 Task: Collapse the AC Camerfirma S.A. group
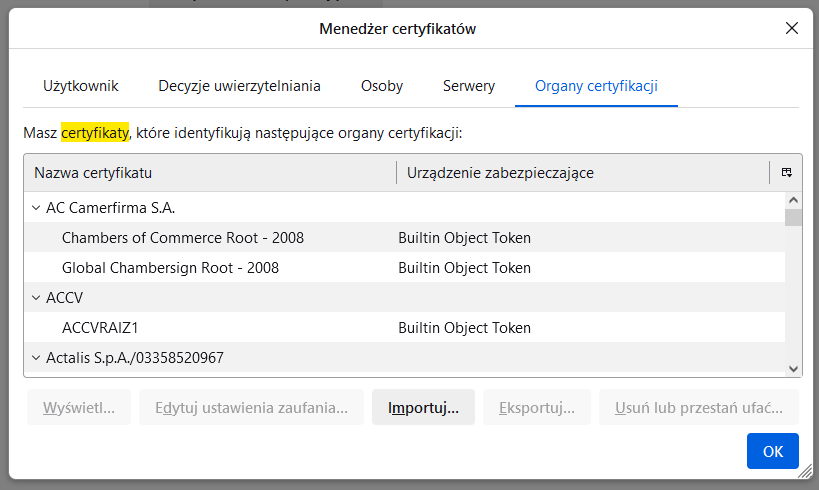36,208
